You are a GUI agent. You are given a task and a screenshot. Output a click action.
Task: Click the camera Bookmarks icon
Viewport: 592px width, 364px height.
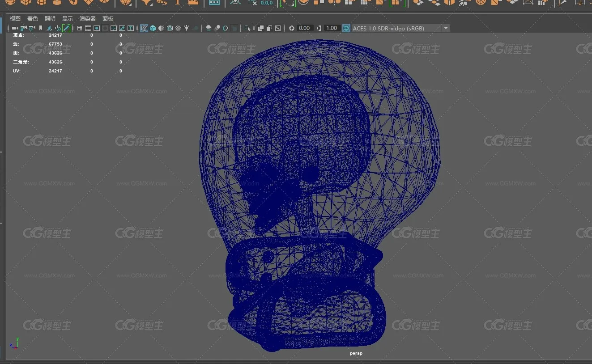(x=41, y=28)
